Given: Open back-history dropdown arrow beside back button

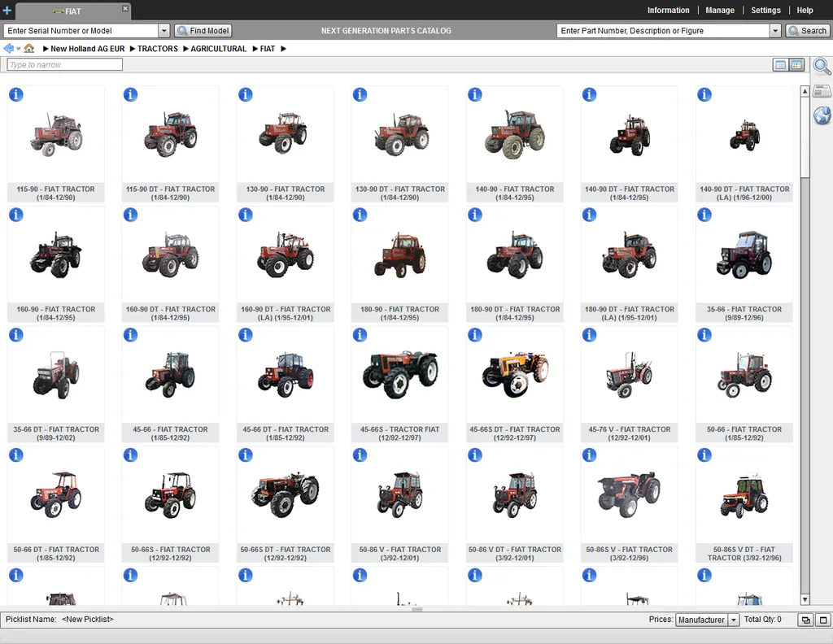Looking at the screenshot, I should click(x=18, y=49).
